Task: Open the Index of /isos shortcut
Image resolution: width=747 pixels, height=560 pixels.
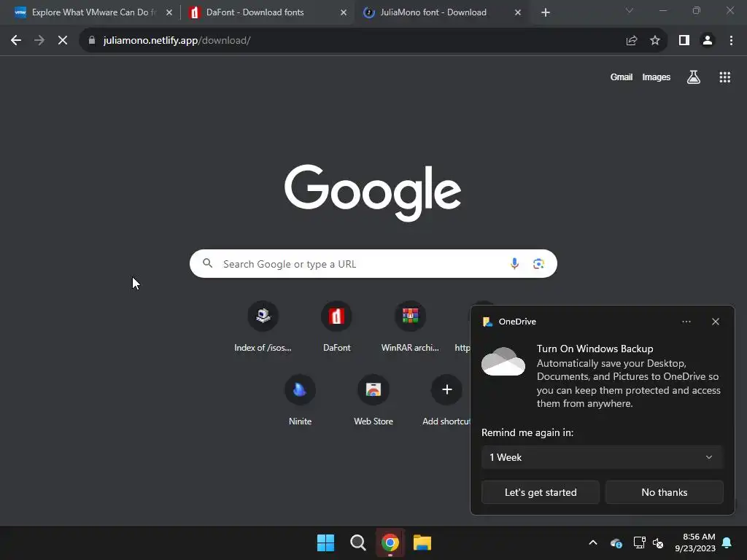Action: (x=263, y=327)
